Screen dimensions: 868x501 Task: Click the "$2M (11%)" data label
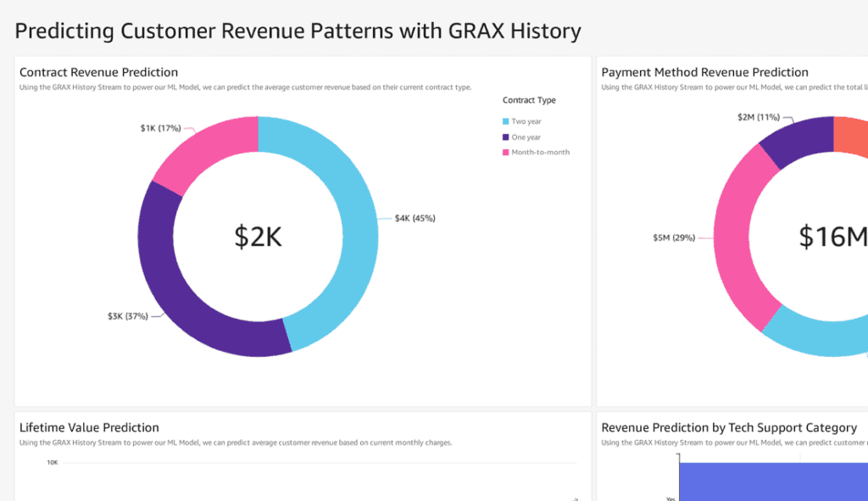tap(759, 117)
